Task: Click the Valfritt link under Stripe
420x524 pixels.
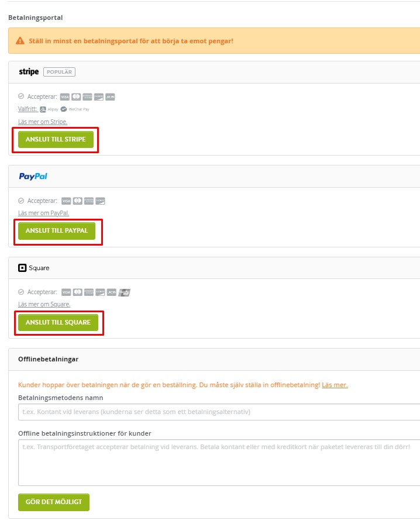Action: pyautogui.click(x=27, y=109)
